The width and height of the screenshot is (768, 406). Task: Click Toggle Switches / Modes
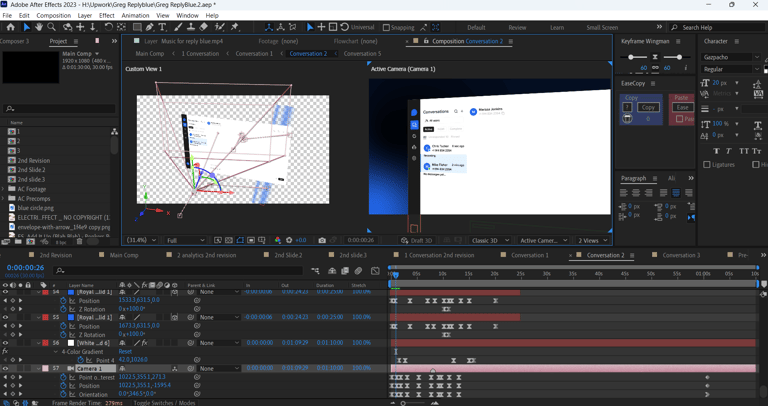[164, 403]
